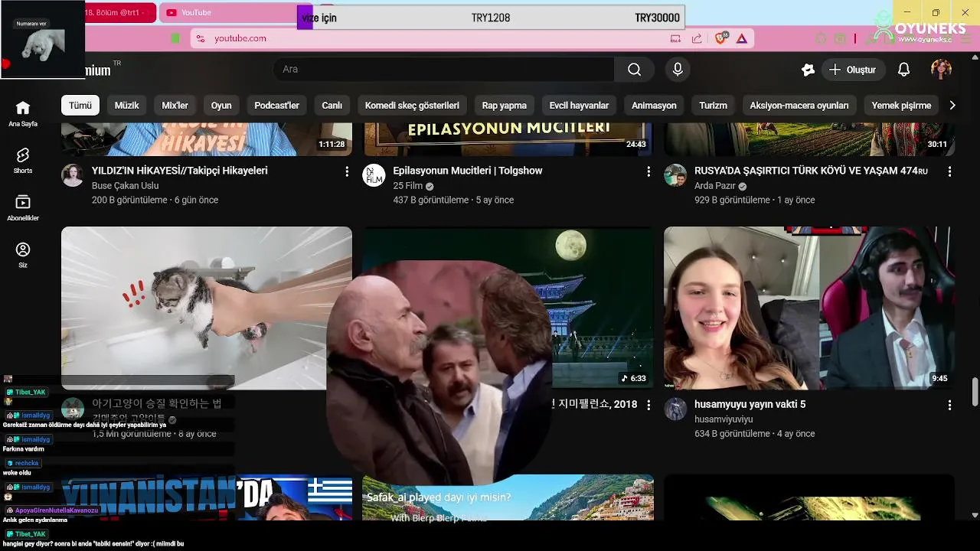This screenshot has height=551, width=980.
Task: Open the account avatar menu
Action: point(941,70)
